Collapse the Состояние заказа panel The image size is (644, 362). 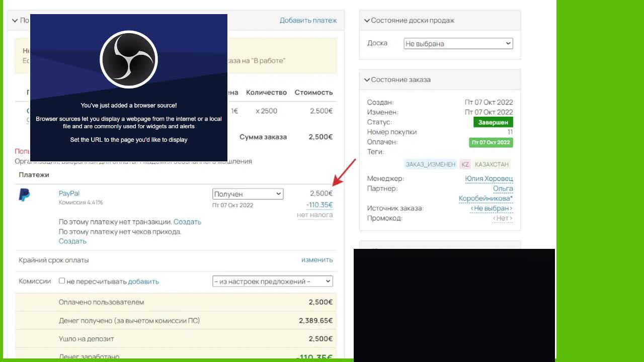tap(367, 79)
